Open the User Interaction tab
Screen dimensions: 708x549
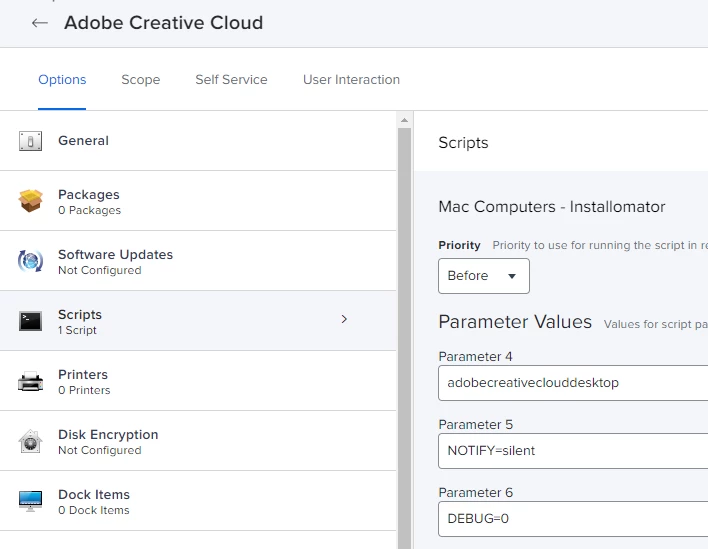(351, 79)
